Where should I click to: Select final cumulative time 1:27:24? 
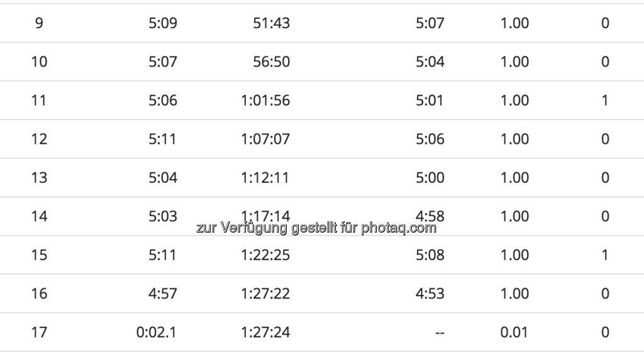[x=265, y=332]
